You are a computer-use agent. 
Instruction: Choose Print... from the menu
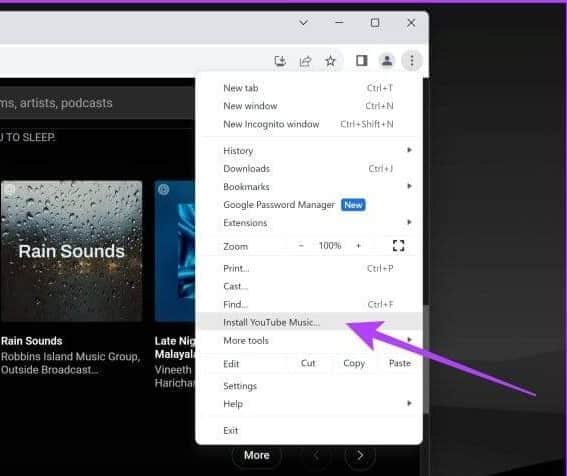pyautogui.click(x=308, y=268)
